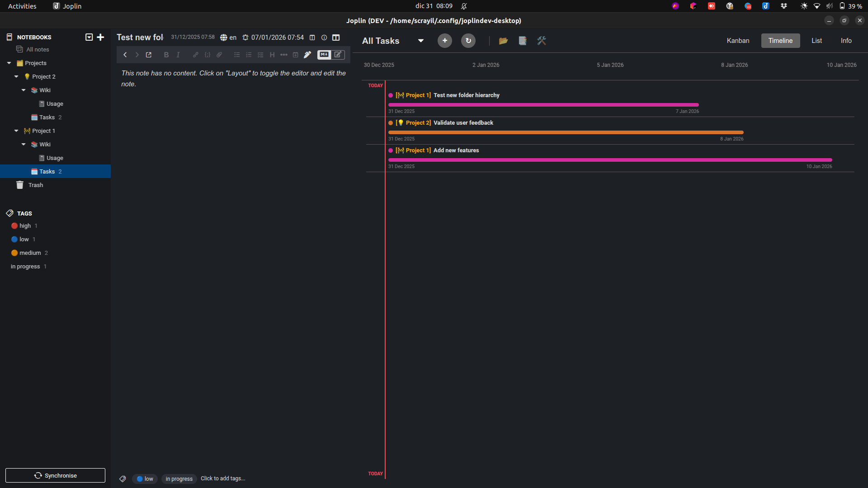The image size is (868, 488).
Task: Open the hammer and wrench tools icon
Action: point(541,41)
